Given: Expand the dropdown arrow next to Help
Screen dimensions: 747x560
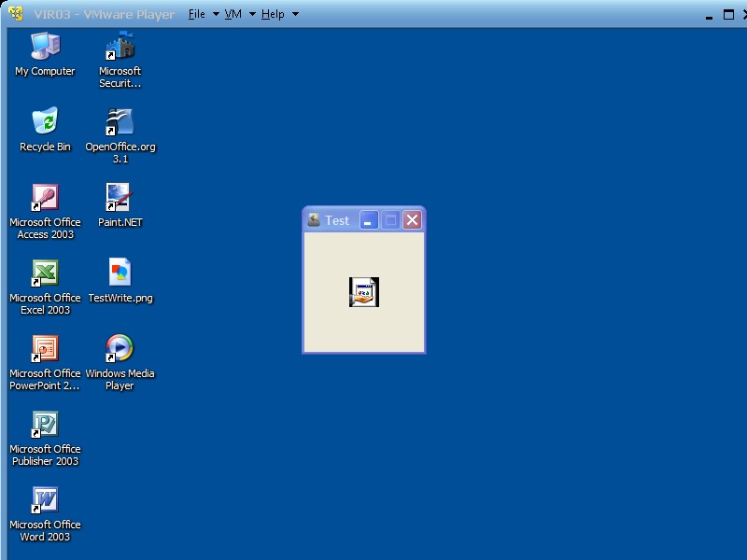Looking at the screenshot, I should [x=295, y=14].
